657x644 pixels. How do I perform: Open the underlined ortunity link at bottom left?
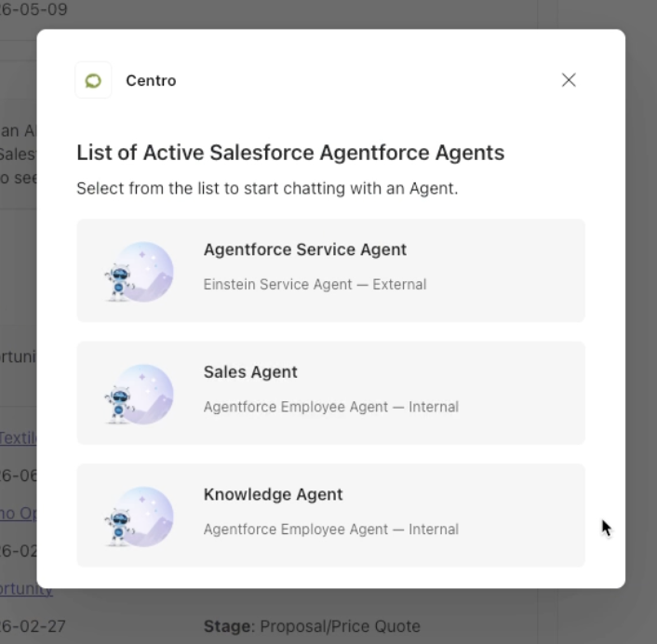tap(26, 589)
